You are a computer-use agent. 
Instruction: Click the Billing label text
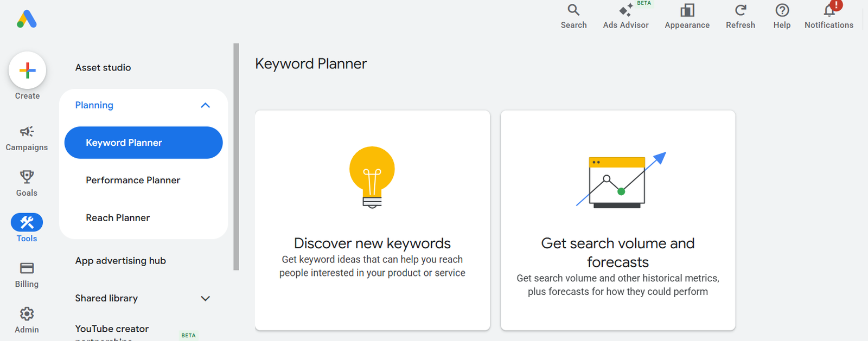click(x=27, y=284)
